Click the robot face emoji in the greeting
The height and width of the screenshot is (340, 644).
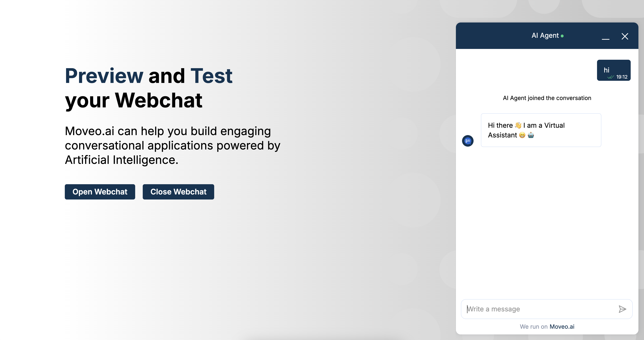(x=531, y=135)
